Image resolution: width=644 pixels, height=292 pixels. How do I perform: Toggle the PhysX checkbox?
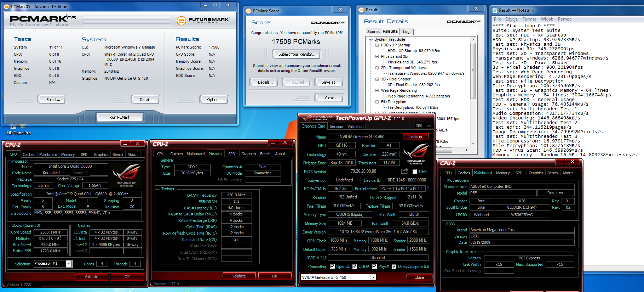374,266
